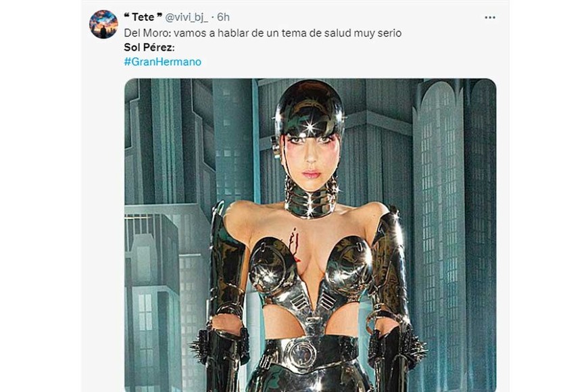Open the Tete display name profile
588x392 pixels.
143,18
